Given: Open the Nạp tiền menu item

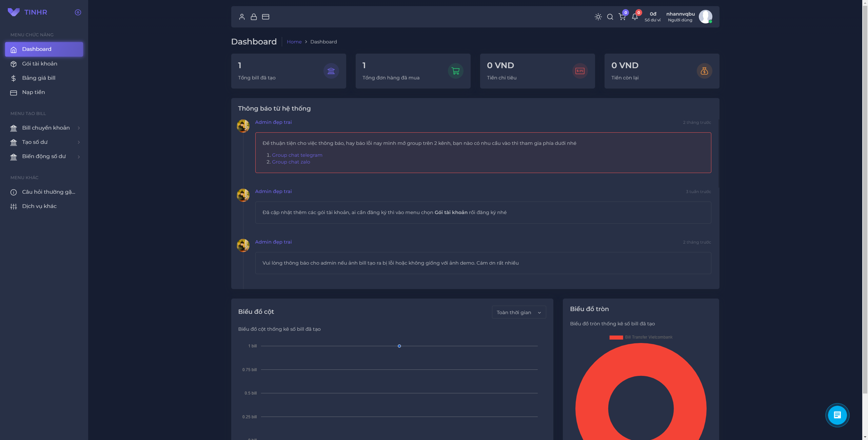Looking at the screenshot, I should click(33, 92).
